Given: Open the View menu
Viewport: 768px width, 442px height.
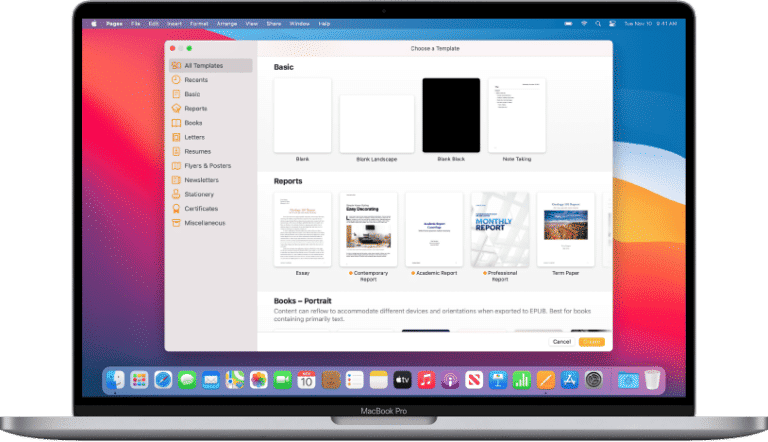Looking at the screenshot, I should point(252,24).
